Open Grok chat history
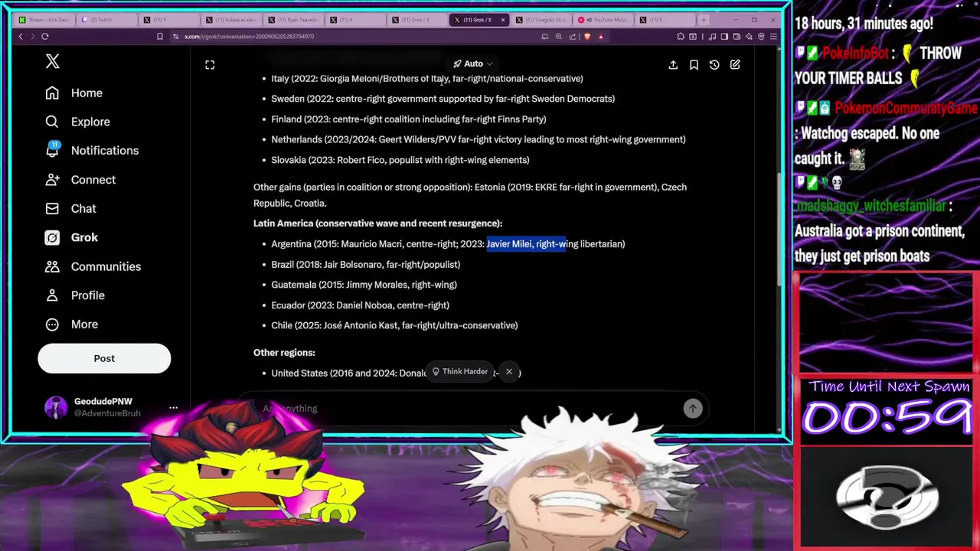This screenshot has width=980, height=551. point(714,65)
